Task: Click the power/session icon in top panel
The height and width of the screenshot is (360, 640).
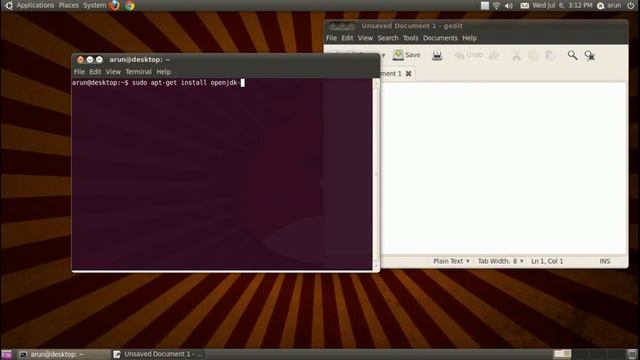Action: (631, 5)
